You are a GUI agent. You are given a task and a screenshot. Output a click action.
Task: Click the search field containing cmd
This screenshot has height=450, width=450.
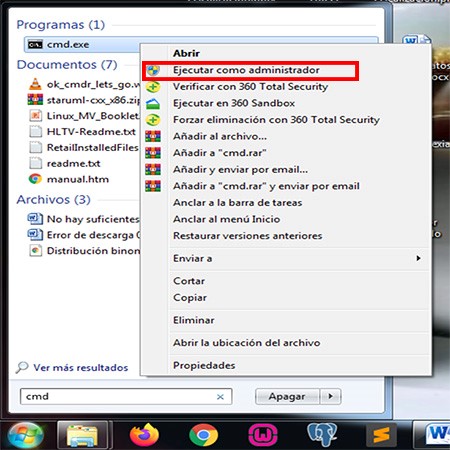(126, 396)
